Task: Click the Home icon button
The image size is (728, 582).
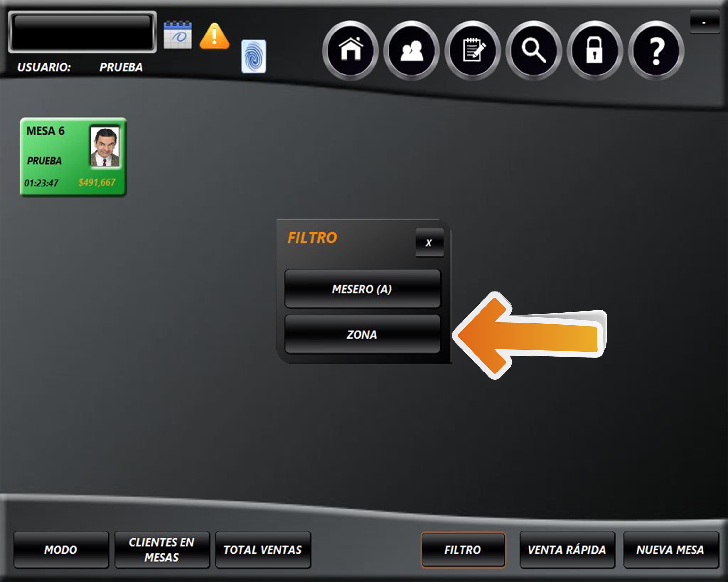Action: (x=350, y=50)
